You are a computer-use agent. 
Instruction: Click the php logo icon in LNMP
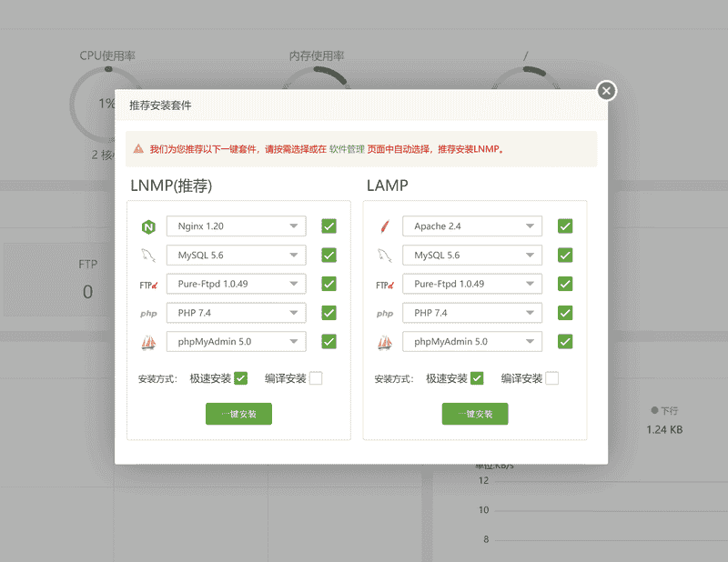tap(148, 314)
